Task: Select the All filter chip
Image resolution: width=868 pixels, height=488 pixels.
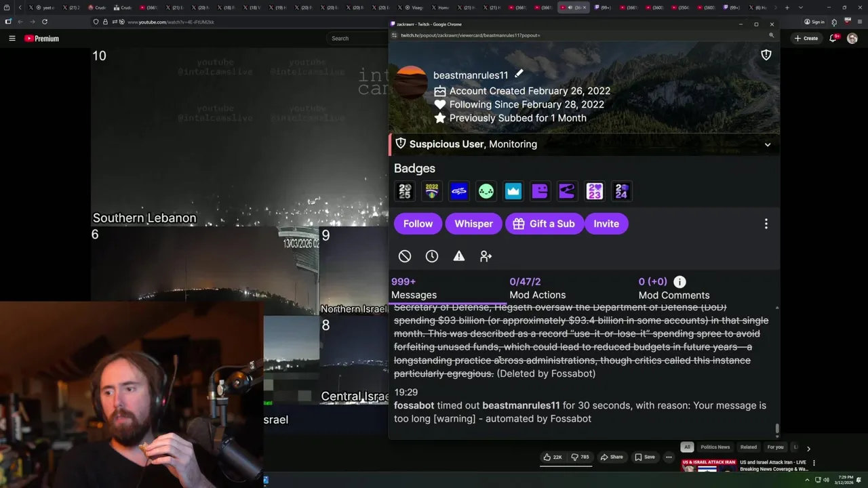Action: pyautogui.click(x=687, y=447)
